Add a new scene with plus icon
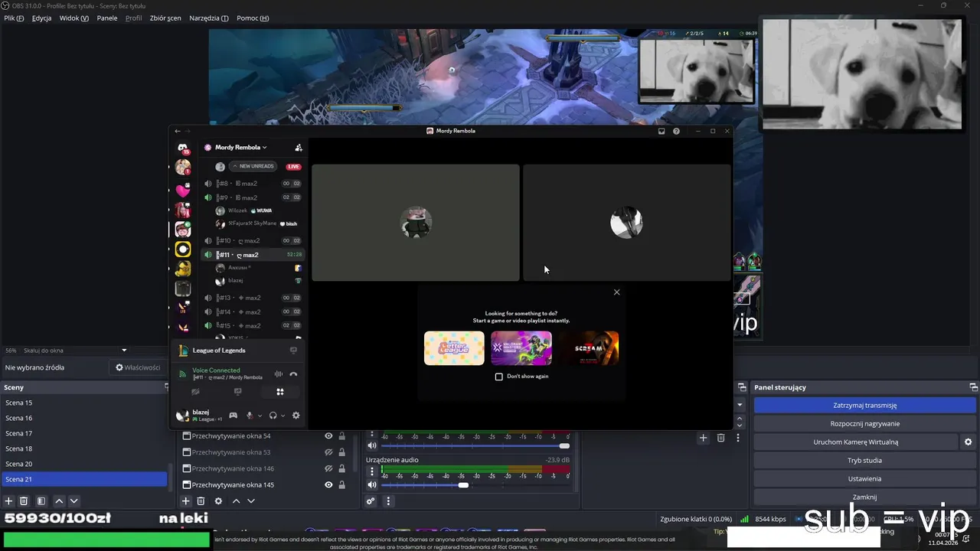 9,501
